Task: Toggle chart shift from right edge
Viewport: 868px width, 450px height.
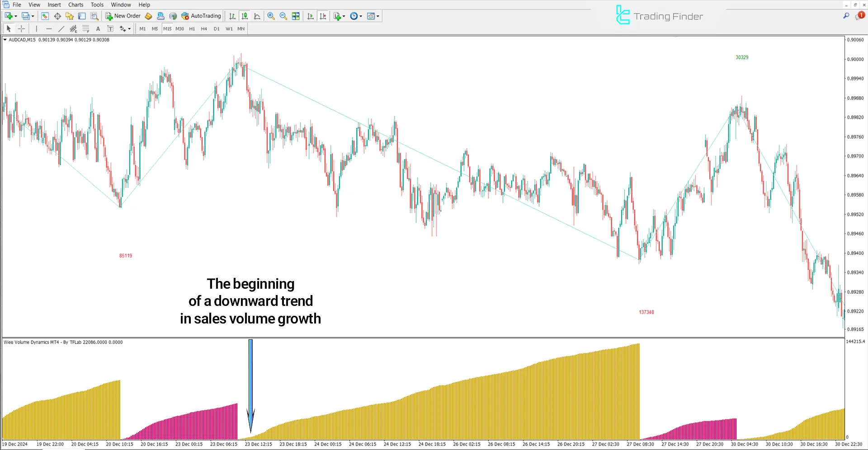Action: (323, 16)
